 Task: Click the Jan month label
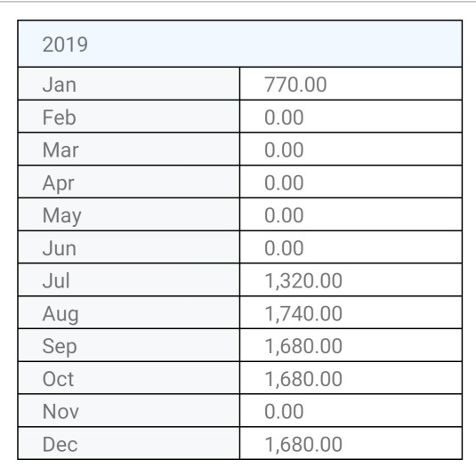click(x=60, y=85)
